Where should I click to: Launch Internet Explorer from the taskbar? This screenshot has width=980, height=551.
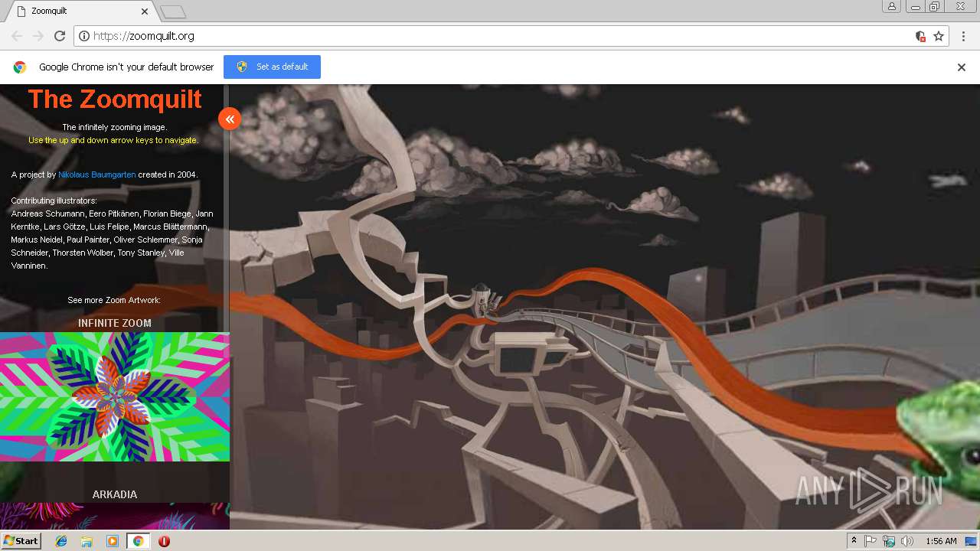click(61, 541)
